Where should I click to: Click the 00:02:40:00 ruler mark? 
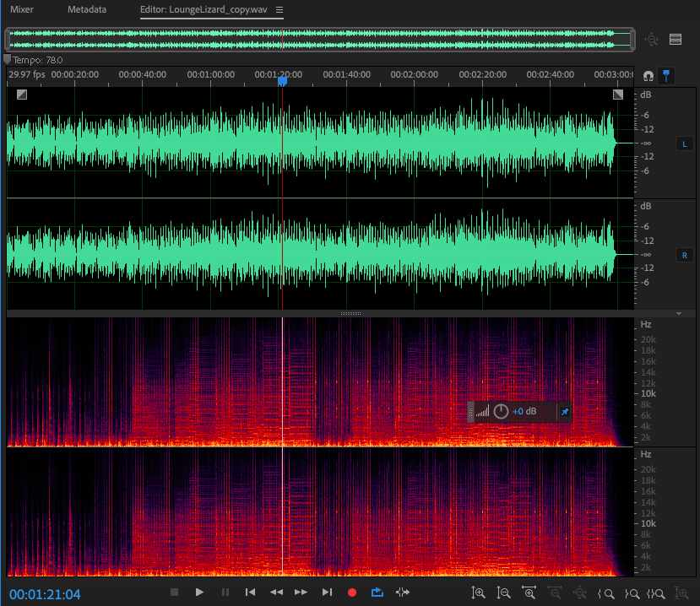tap(550, 74)
